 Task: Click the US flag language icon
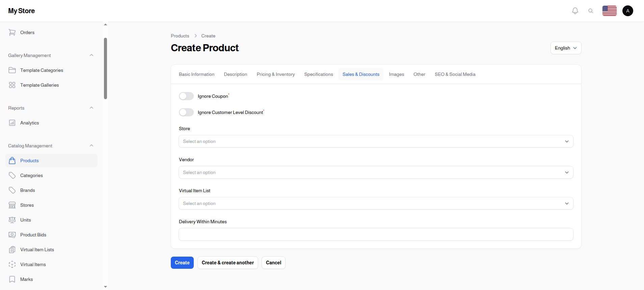pos(609,11)
